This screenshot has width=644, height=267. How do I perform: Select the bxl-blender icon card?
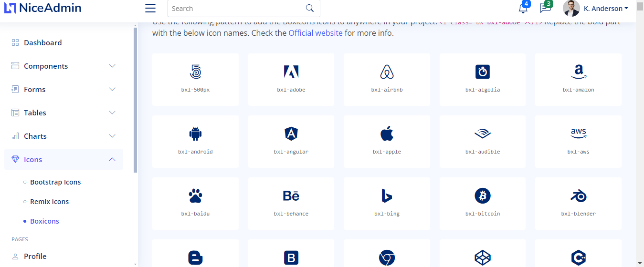pyautogui.click(x=578, y=204)
